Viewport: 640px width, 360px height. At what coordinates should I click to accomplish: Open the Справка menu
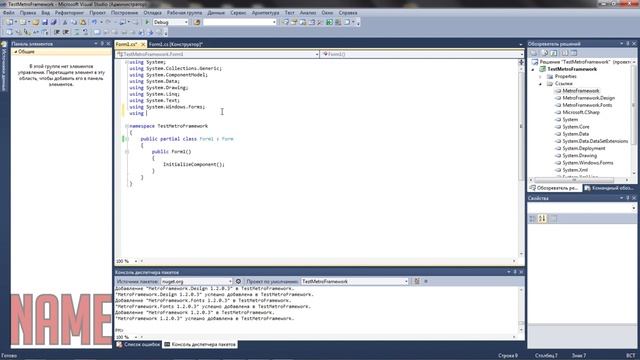(x=348, y=13)
